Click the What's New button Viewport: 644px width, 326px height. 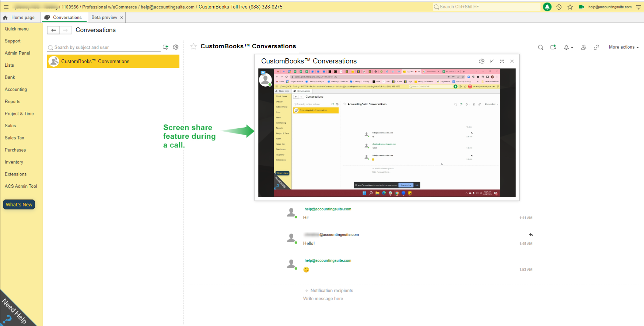(x=19, y=205)
